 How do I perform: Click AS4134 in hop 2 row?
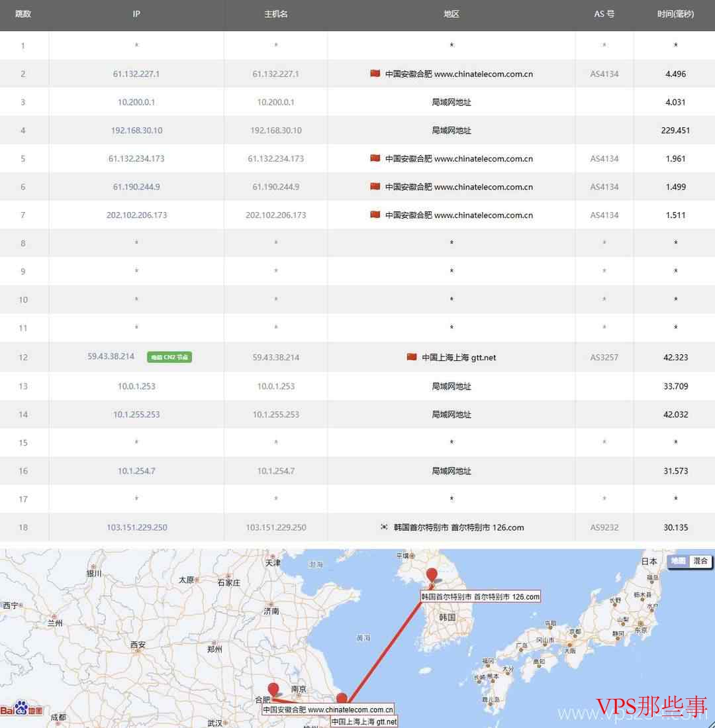tap(604, 74)
